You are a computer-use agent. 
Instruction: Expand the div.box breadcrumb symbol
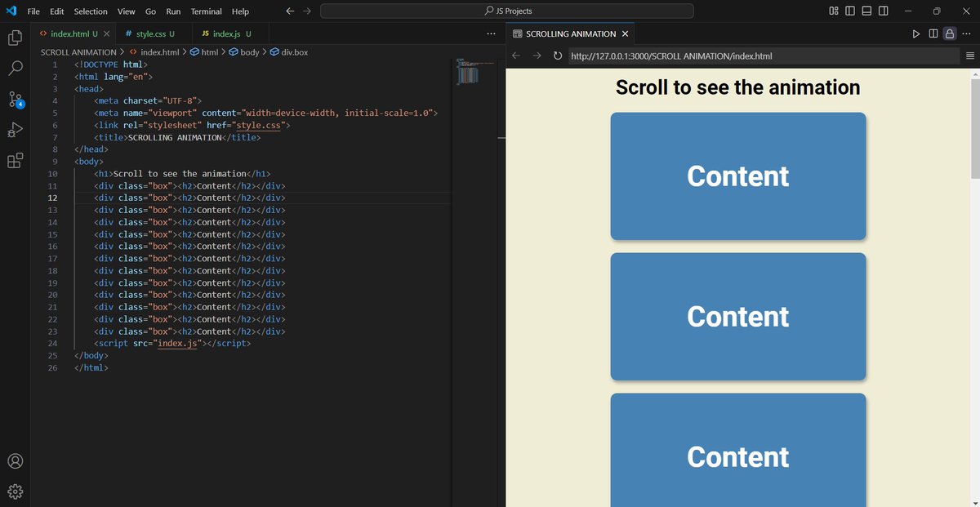(288, 52)
